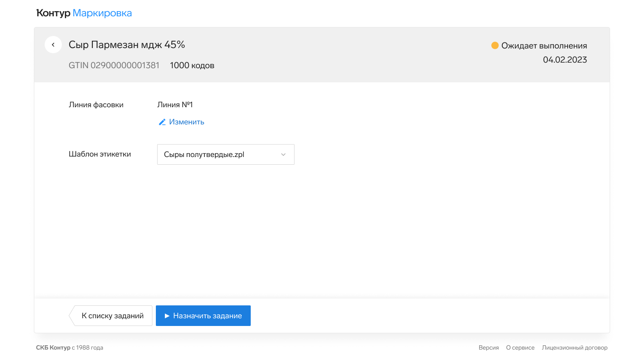
Task: Click the play icon on Назначить задание
Action: (167, 316)
